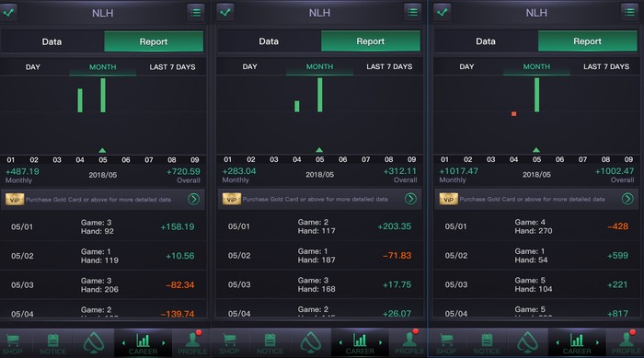Open Profile icon in the left panel
The image size is (644, 358).
[191, 340]
